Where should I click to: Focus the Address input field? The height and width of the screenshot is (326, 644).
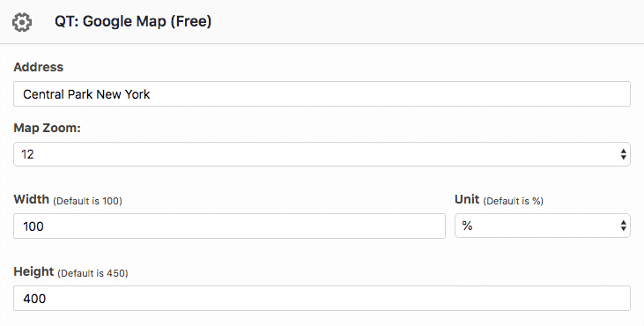tap(322, 94)
